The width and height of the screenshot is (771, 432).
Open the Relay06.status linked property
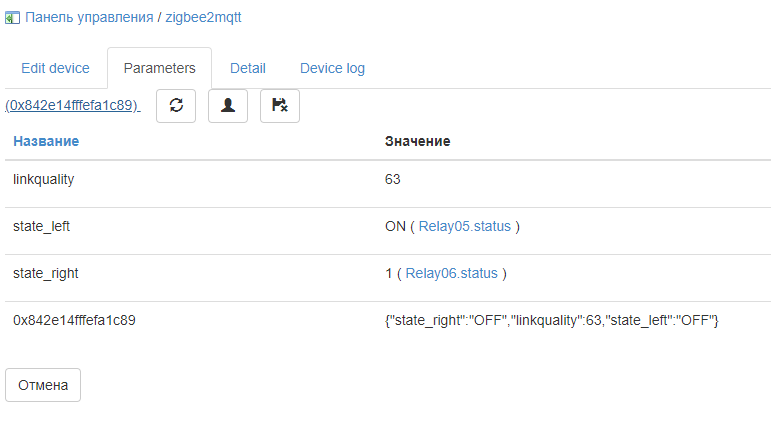(x=452, y=273)
